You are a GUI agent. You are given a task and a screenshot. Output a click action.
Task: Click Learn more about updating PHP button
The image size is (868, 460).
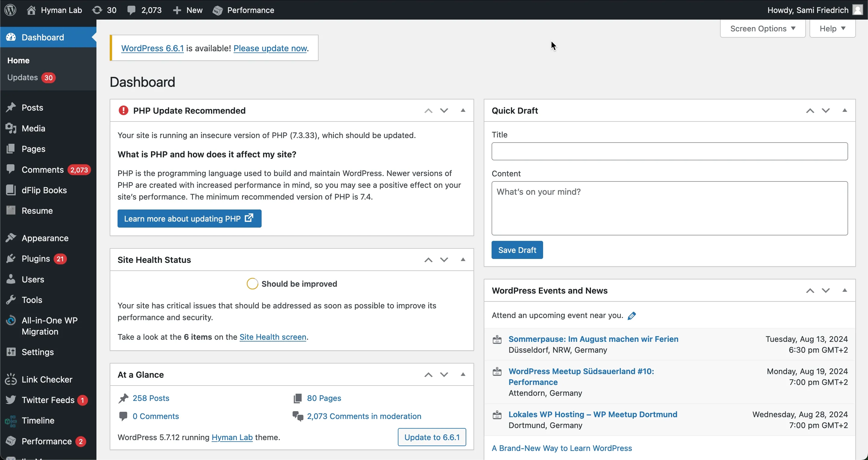point(189,218)
